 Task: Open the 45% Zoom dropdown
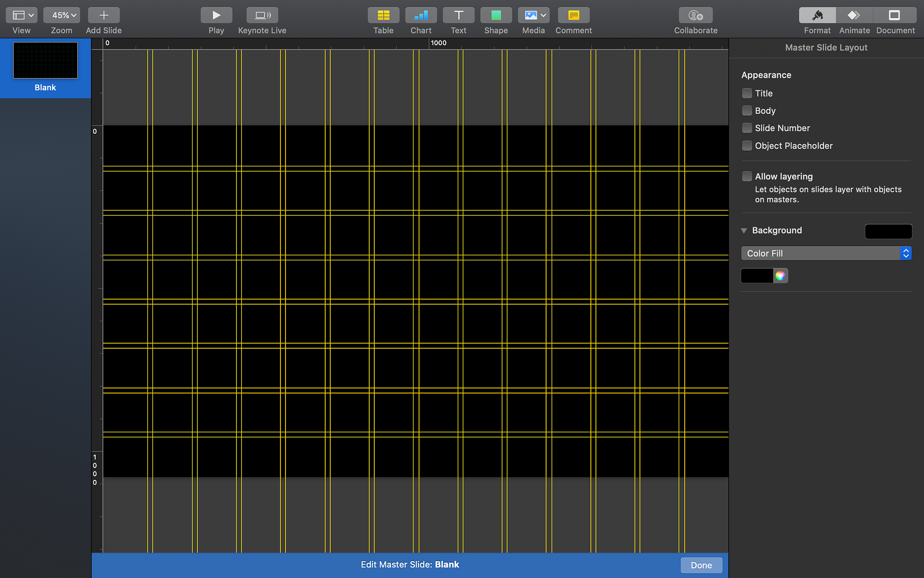pyautogui.click(x=61, y=15)
